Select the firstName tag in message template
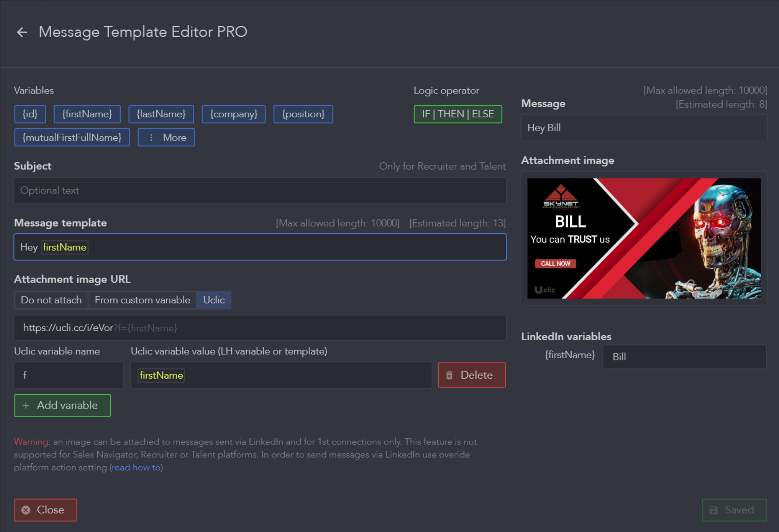 pyautogui.click(x=64, y=247)
